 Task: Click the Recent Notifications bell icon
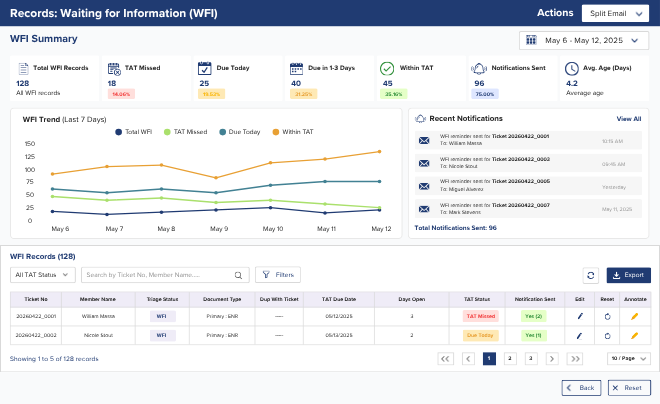coord(420,119)
